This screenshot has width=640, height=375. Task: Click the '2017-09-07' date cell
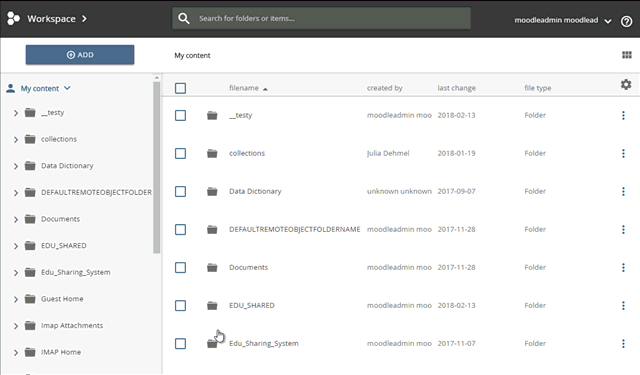(456, 191)
